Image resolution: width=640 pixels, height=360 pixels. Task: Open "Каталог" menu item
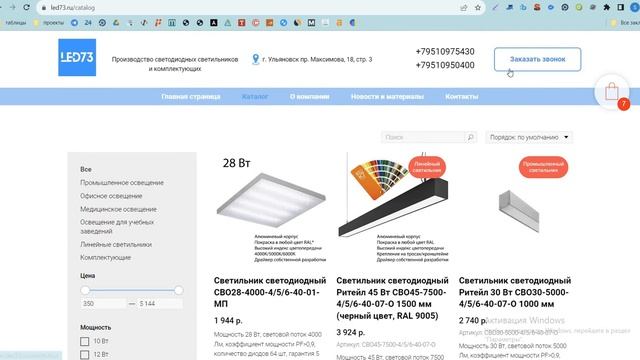tap(255, 97)
